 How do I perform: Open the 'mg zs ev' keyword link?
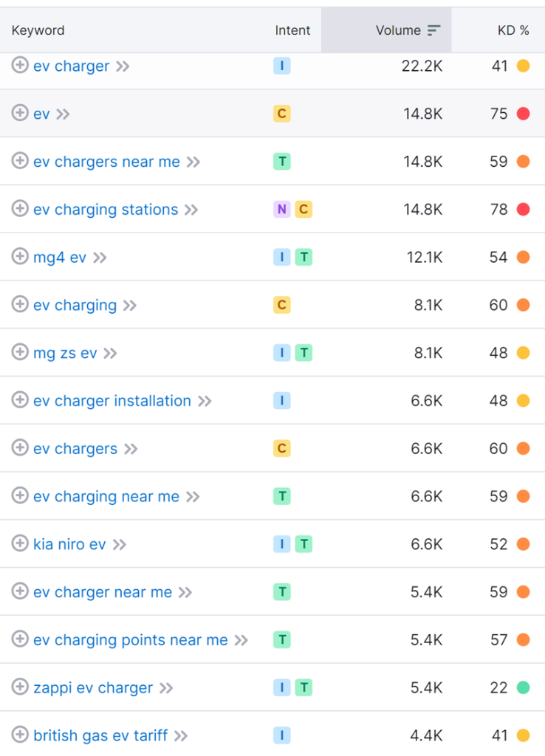(65, 353)
